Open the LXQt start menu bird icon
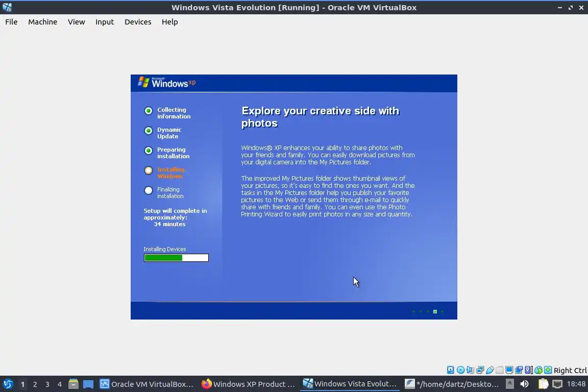588x392 pixels. 8,384
